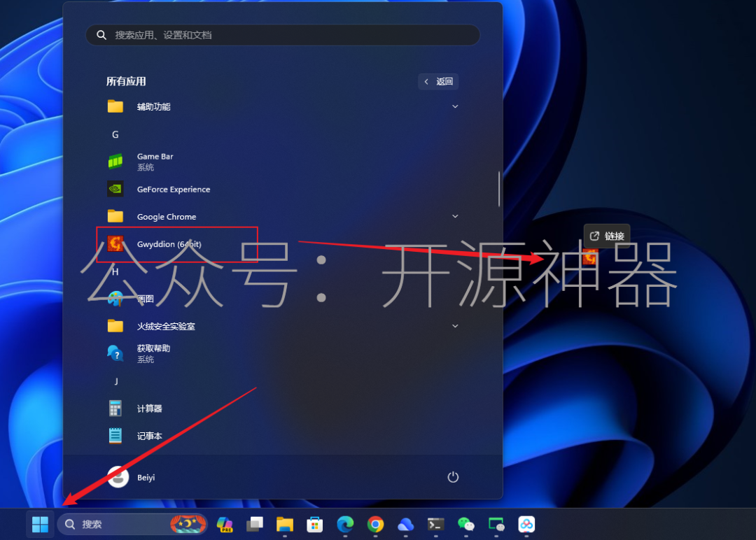Open the blue cloud app in taskbar

point(405,524)
